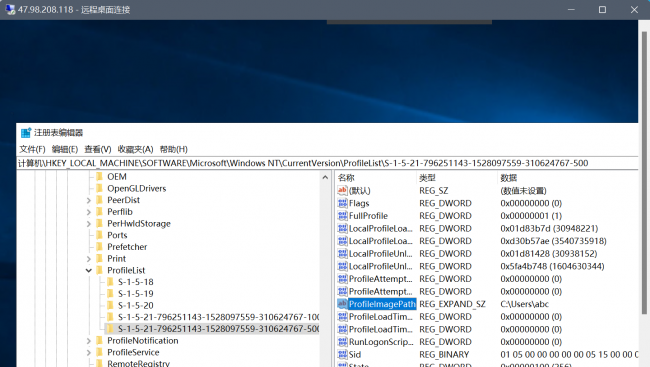Select the S-1-5-19 key
650x367 pixels.
click(x=136, y=294)
